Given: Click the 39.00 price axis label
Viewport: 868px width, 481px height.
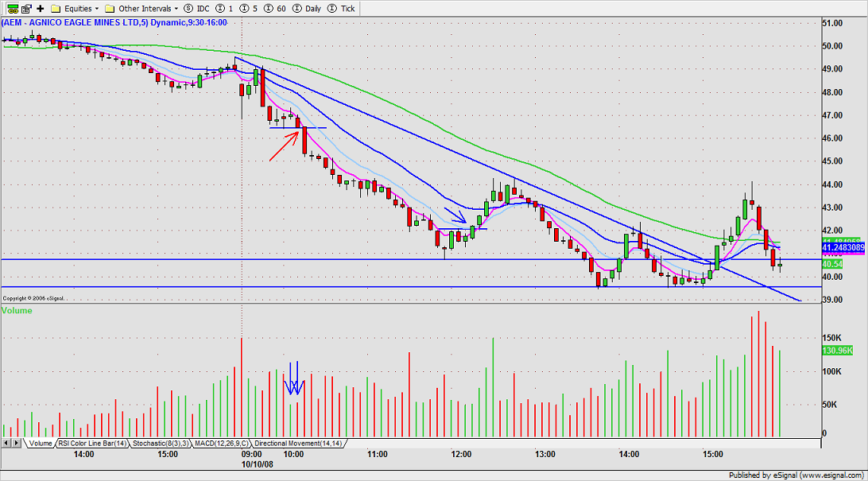Looking at the screenshot, I should click(832, 300).
